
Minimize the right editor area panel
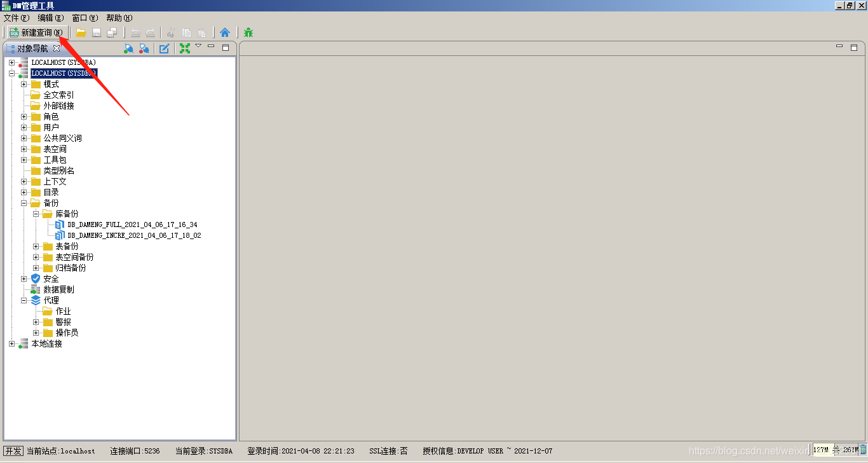point(839,46)
